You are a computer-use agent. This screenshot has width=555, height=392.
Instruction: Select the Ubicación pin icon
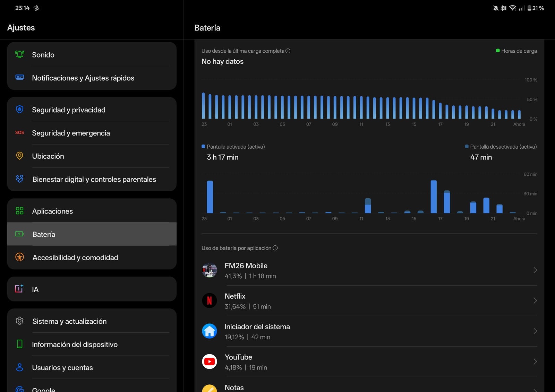20,156
